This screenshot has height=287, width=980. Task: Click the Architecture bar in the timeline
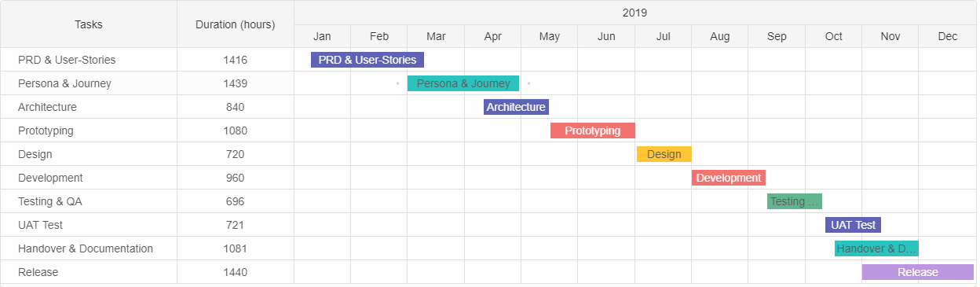point(516,107)
